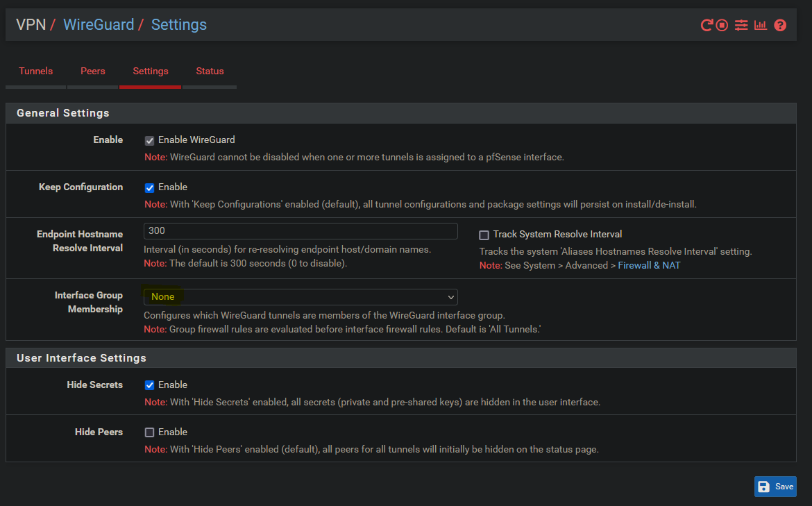The image size is (812, 506).
Task: Open the help question mark icon
Action: (780, 25)
